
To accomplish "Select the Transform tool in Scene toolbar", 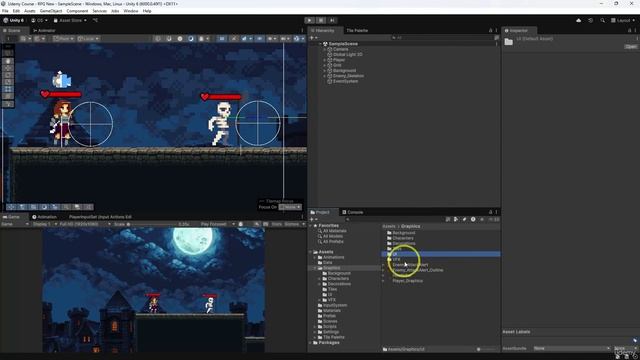I will pyautogui.click(x=8, y=96).
